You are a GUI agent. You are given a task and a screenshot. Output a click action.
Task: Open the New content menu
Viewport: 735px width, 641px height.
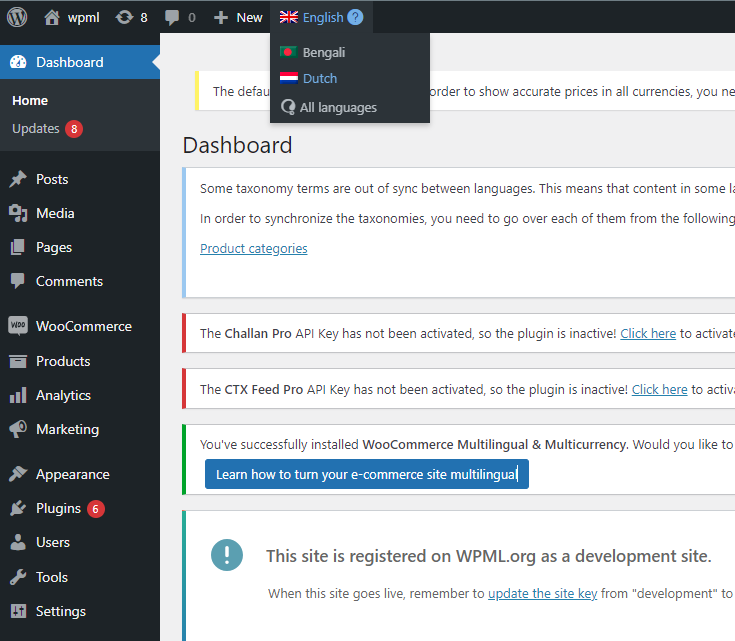238,17
